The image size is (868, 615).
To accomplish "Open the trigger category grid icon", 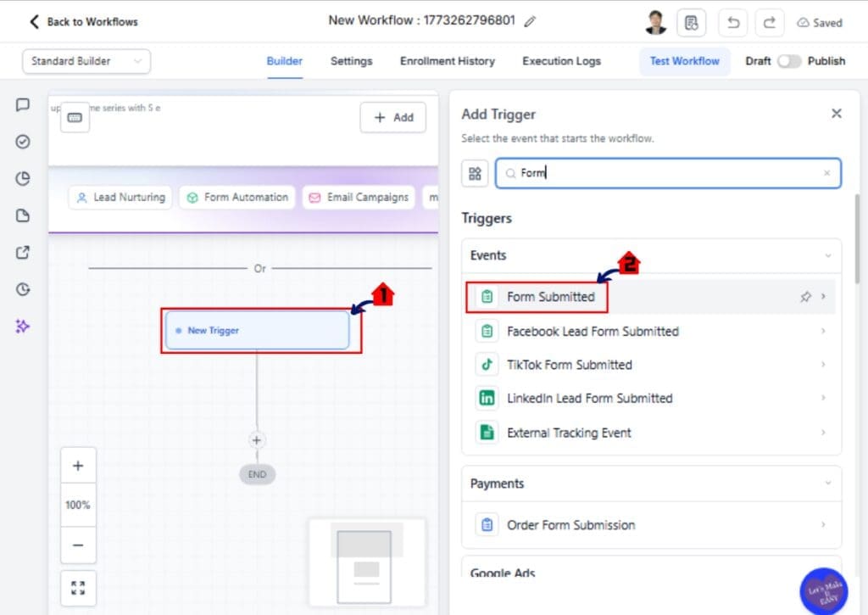I will [475, 174].
